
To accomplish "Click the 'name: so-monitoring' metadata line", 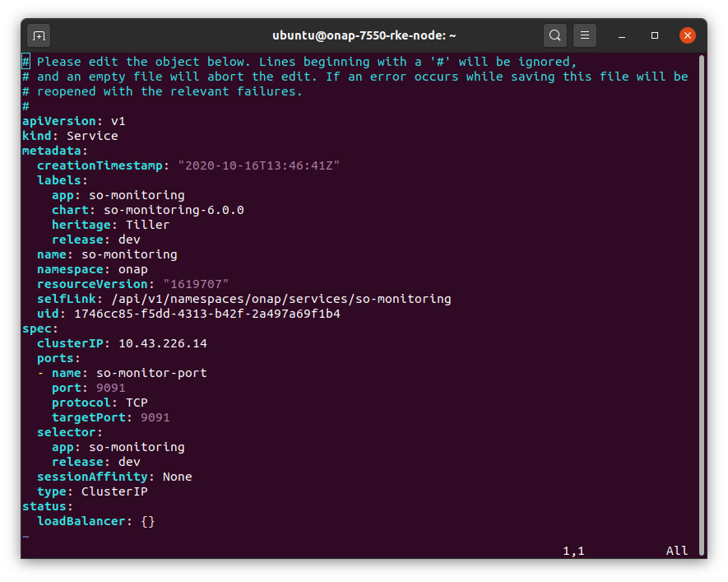I will (107, 254).
